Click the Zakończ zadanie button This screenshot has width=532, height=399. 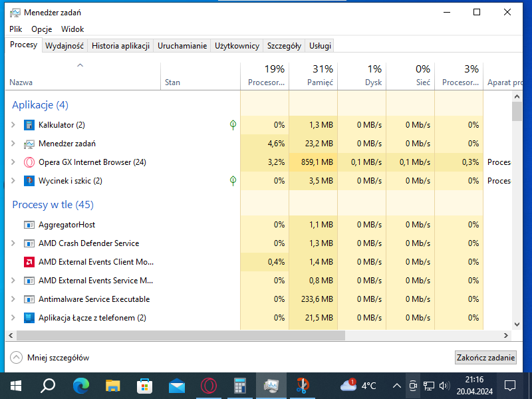[x=485, y=358]
